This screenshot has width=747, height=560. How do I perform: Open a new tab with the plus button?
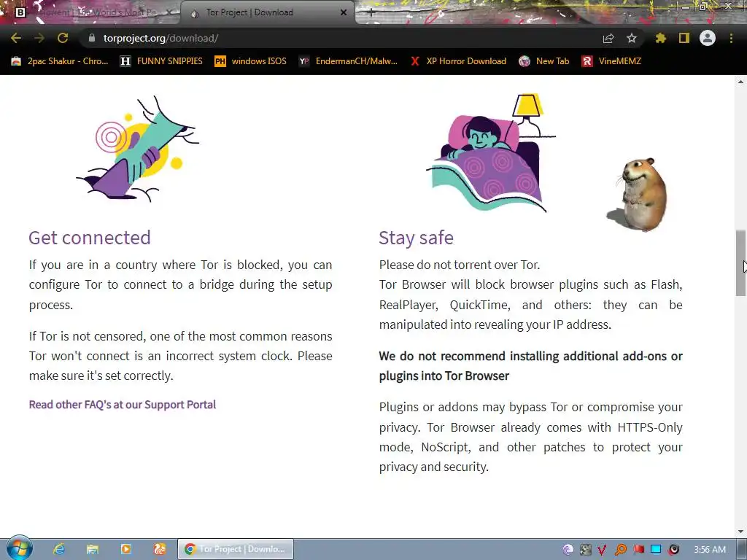[371, 12]
